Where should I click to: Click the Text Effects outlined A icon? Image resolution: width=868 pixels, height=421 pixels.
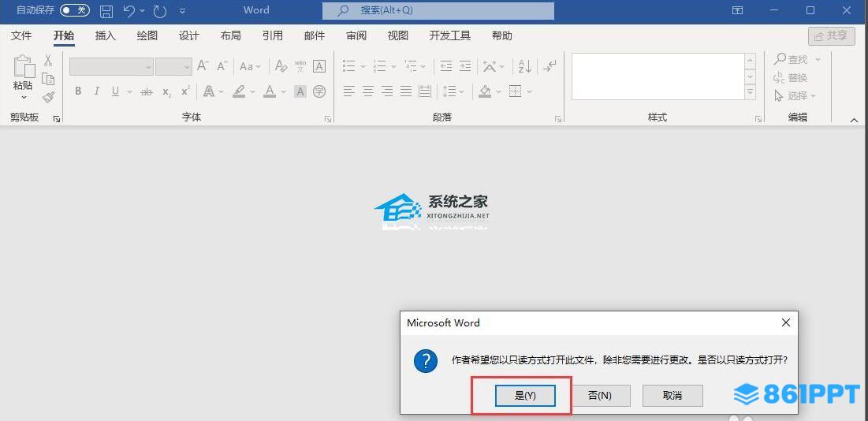pos(209,91)
